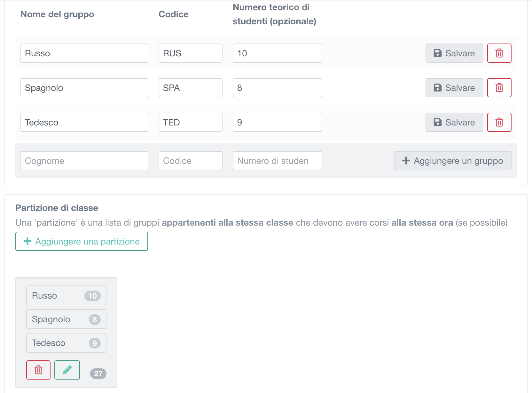Focus the empty Cognome field

coord(84,161)
